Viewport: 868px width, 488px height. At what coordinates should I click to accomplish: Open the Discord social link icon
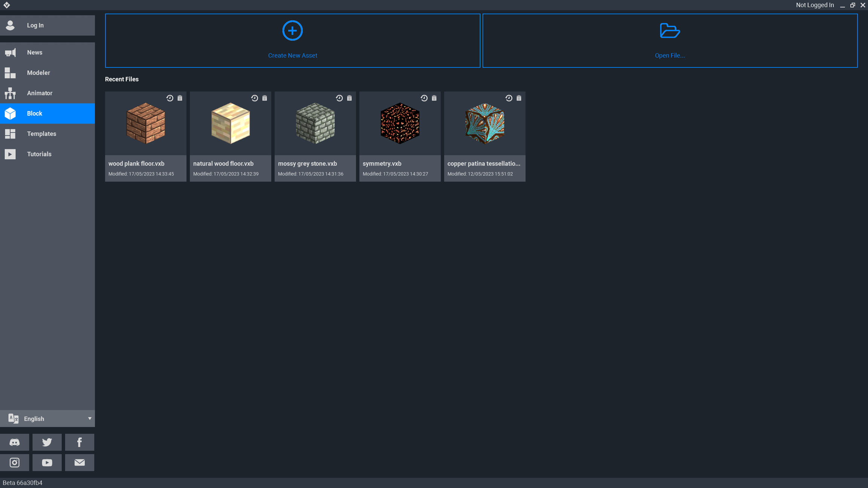pyautogui.click(x=14, y=442)
